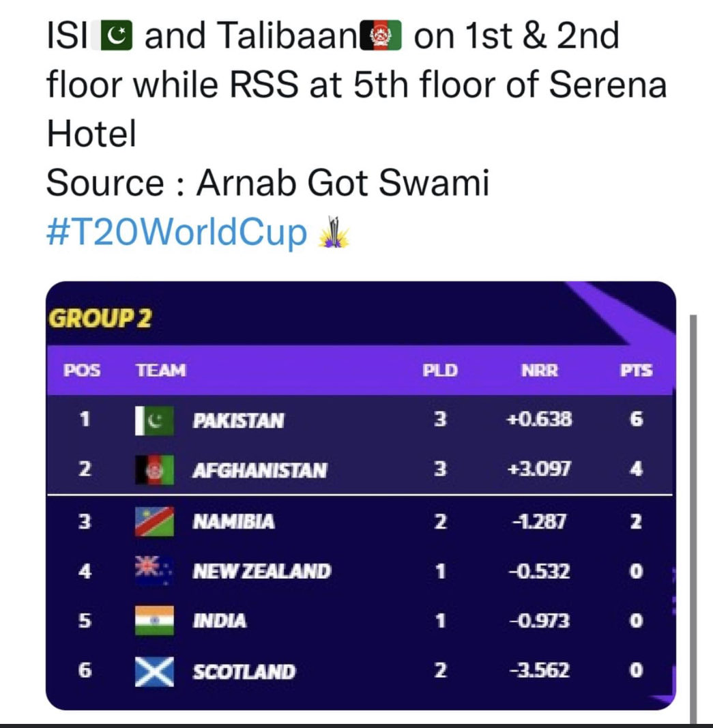Select the AFGHANISTAN team row label
This screenshot has width=713, height=728.
(x=259, y=470)
